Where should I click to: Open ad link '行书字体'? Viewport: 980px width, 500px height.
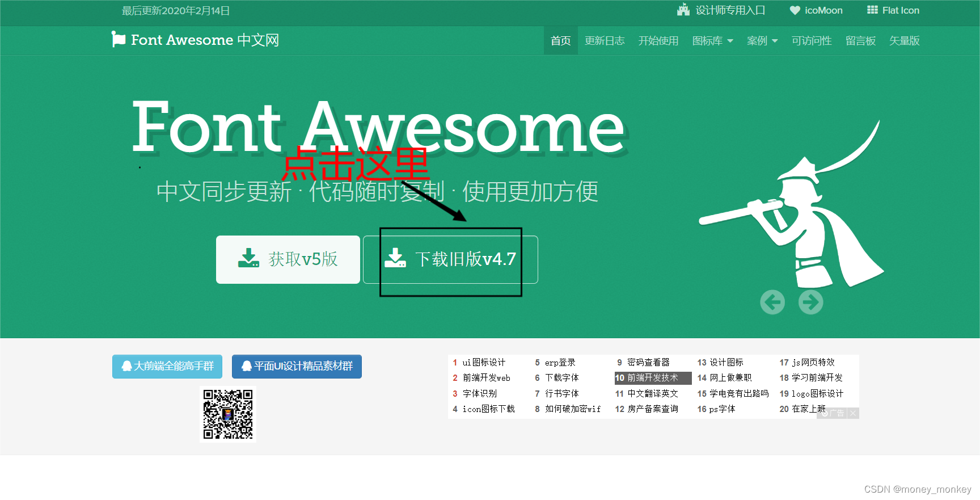[562, 393]
